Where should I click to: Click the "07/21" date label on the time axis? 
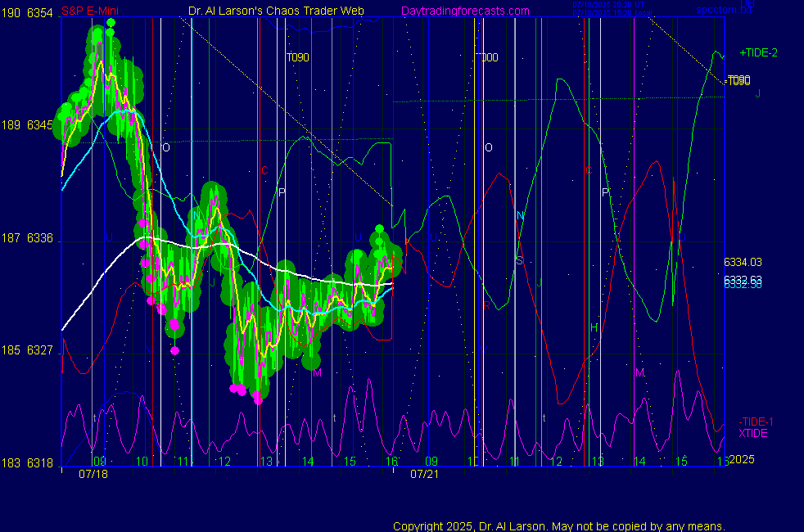click(x=425, y=474)
